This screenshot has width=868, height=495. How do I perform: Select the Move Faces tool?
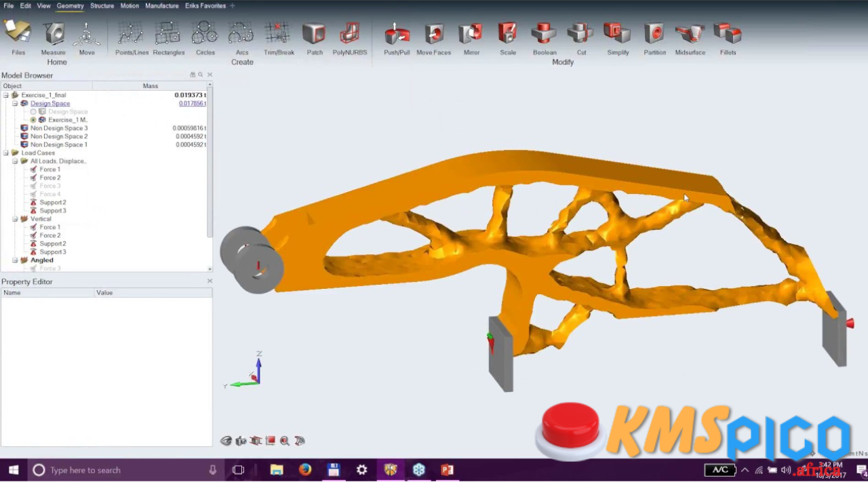pos(433,38)
